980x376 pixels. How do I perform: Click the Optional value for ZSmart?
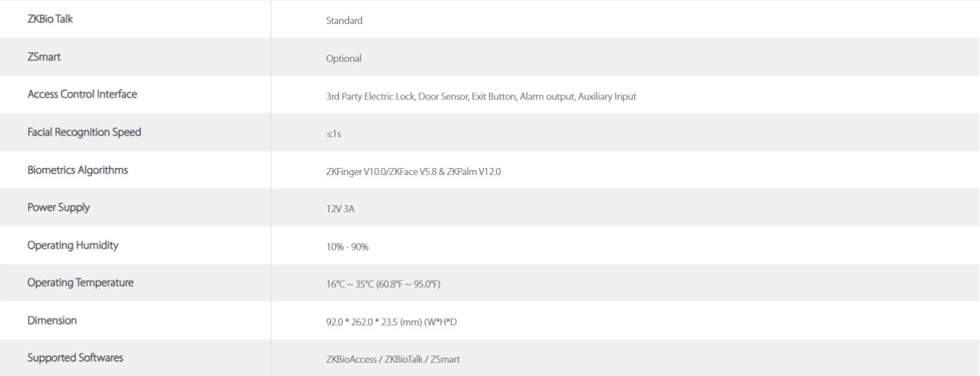[x=344, y=59]
